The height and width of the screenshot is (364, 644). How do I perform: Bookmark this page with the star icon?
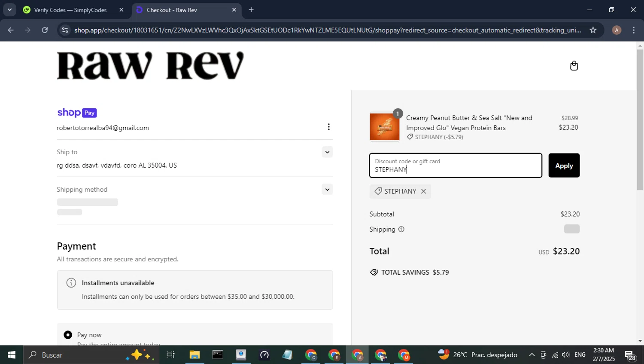593,30
